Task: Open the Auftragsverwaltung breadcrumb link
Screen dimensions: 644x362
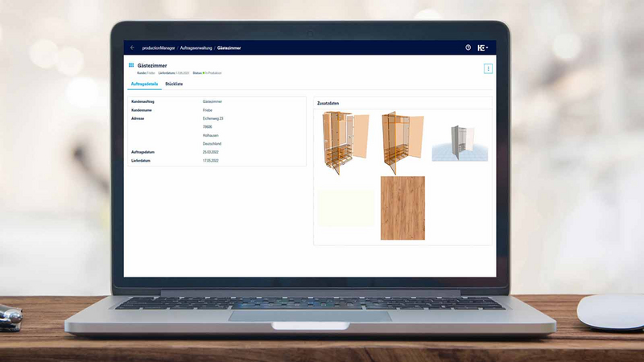Action: [x=196, y=48]
